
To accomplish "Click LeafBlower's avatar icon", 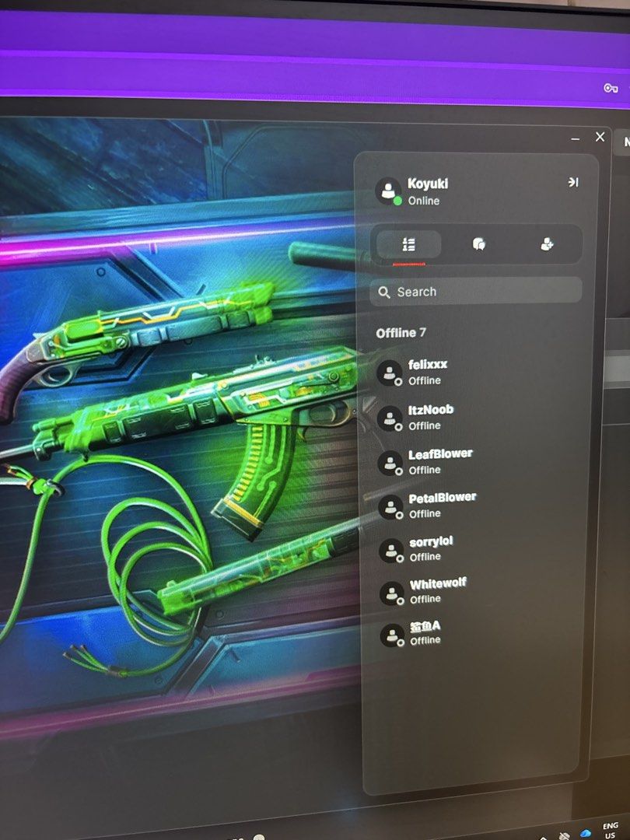I will [390, 462].
